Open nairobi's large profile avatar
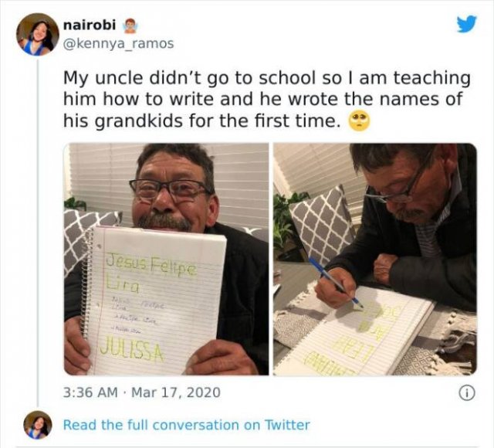Screen dimensions: 494x448 (x=38, y=34)
